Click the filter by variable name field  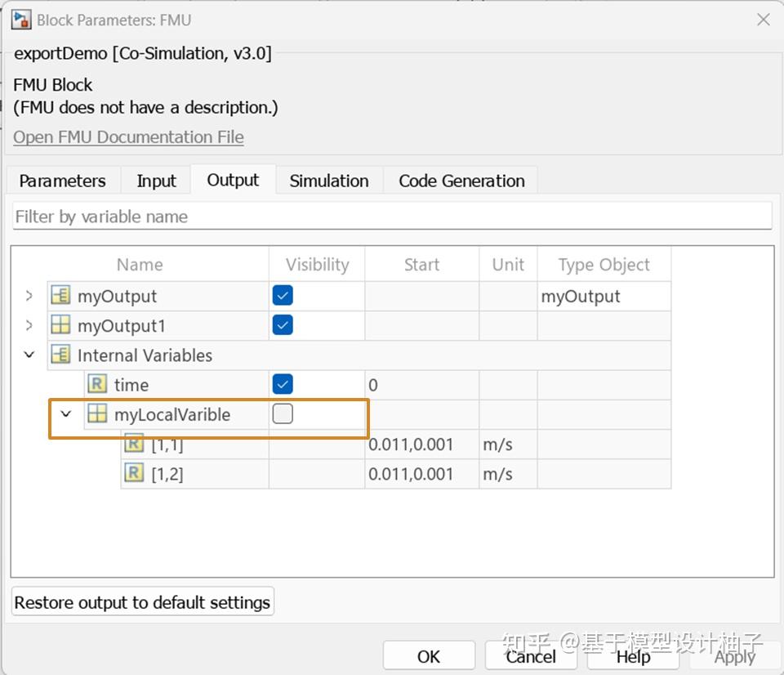pos(392,216)
